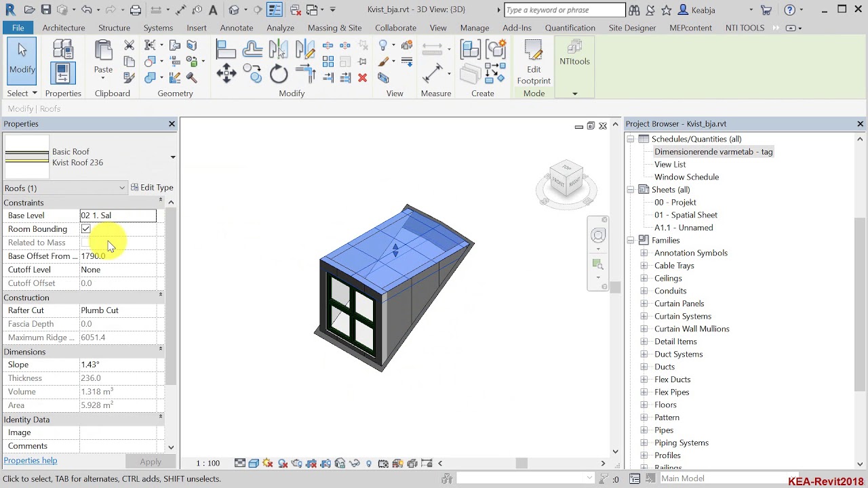Click the Edit Footprint tool
The height and width of the screenshot is (488, 868).
[x=534, y=62]
